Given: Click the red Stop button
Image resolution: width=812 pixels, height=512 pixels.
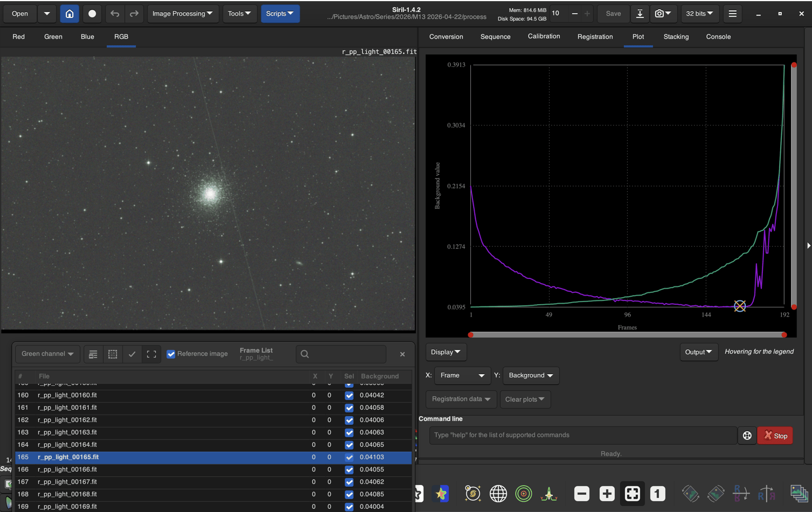Looking at the screenshot, I should (776, 436).
